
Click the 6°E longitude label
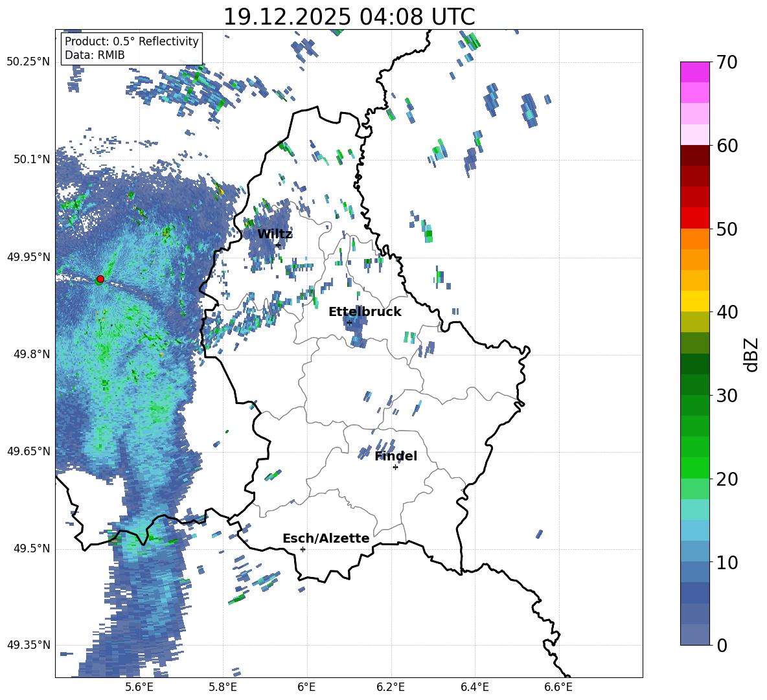306,687
